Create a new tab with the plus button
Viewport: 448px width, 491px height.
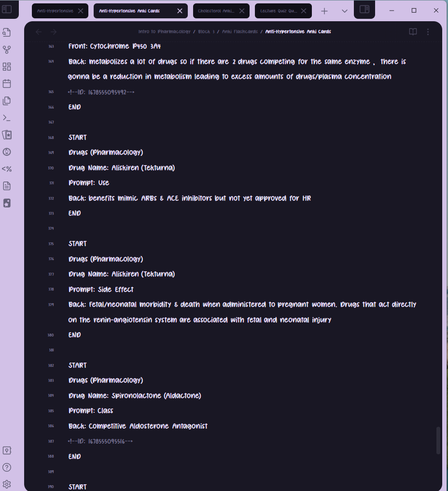click(x=324, y=10)
